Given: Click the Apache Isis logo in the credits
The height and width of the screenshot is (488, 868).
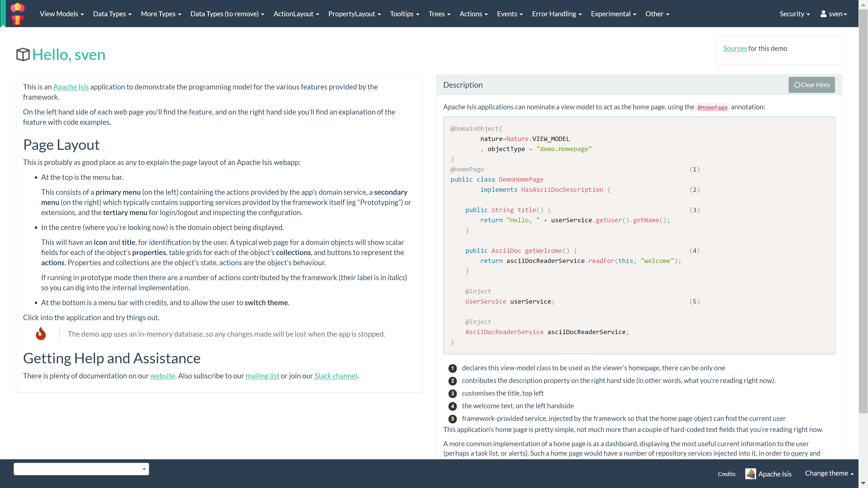Looking at the screenshot, I should coord(750,474).
